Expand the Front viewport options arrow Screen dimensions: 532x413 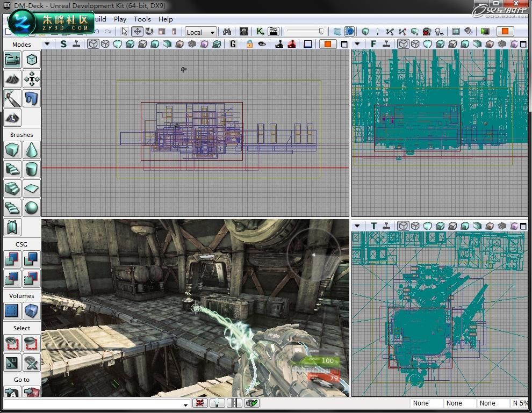357,44
